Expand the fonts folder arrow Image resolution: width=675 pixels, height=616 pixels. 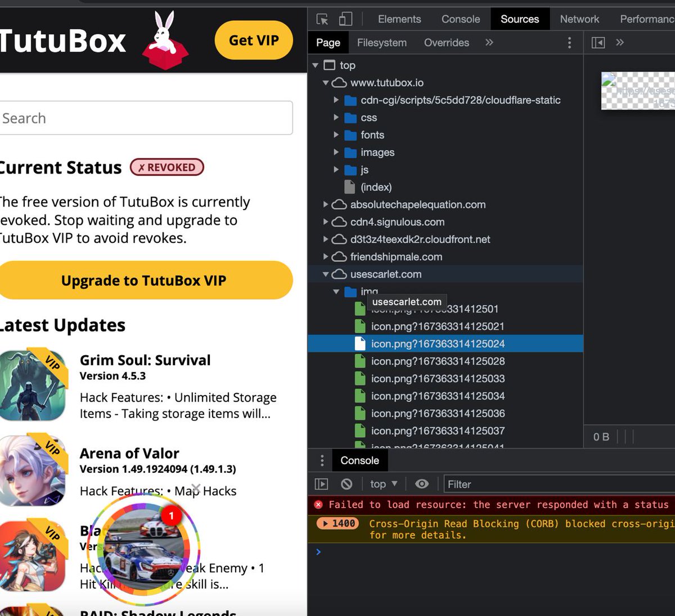point(336,135)
